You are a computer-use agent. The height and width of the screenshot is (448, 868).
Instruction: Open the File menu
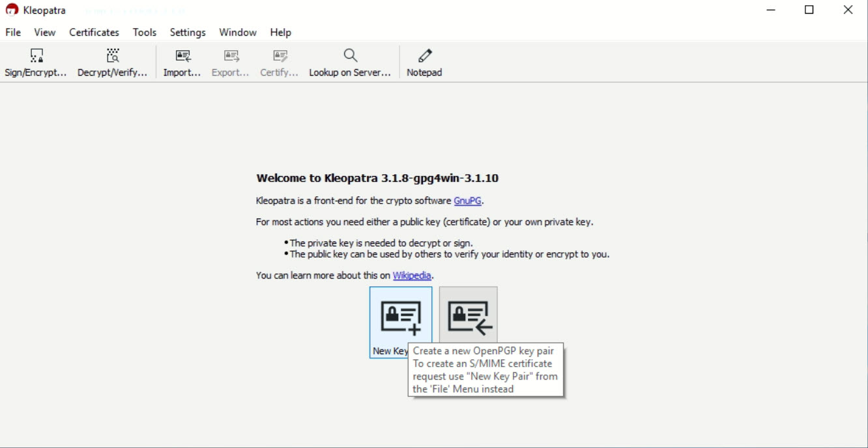(x=13, y=32)
